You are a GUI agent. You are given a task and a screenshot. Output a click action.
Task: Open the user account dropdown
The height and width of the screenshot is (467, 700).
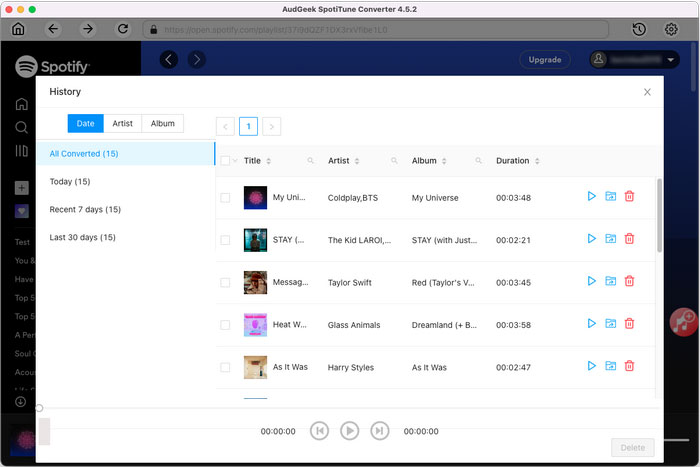(x=635, y=60)
